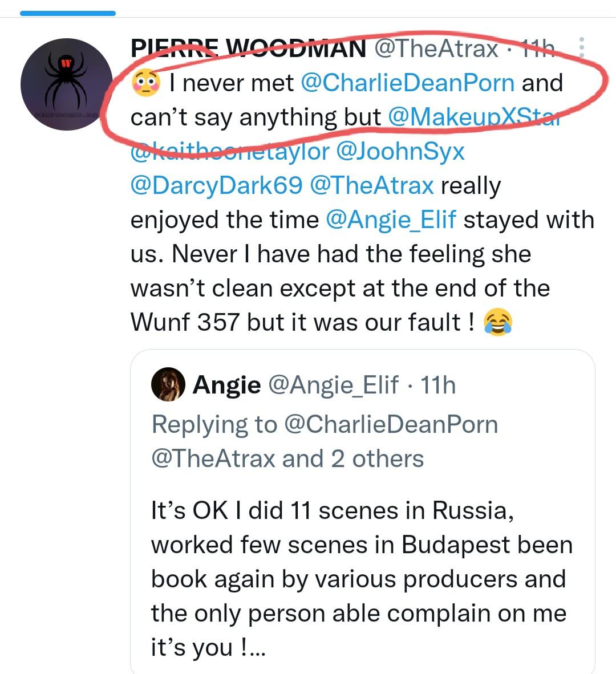Open the @kaitheonetaylor mention
616x674 pixels.
[x=230, y=152]
